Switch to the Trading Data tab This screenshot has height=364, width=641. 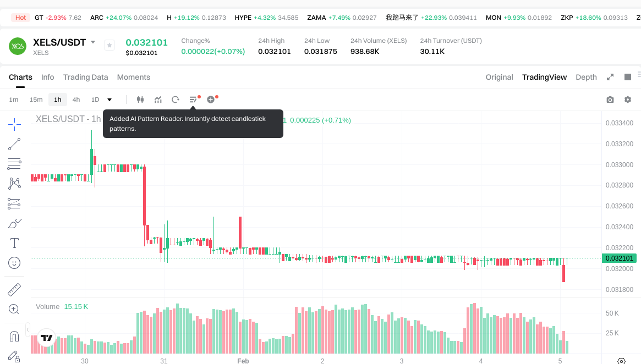(85, 77)
